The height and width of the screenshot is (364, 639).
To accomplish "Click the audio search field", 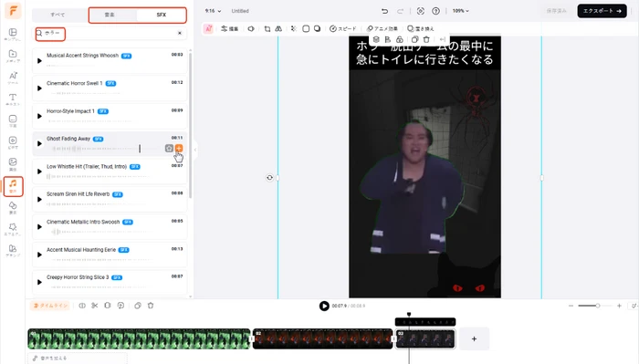I will pos(110,33).
